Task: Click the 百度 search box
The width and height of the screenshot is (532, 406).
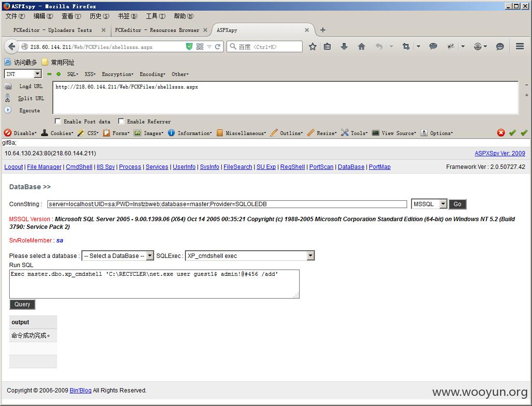Action: point(265,46)
